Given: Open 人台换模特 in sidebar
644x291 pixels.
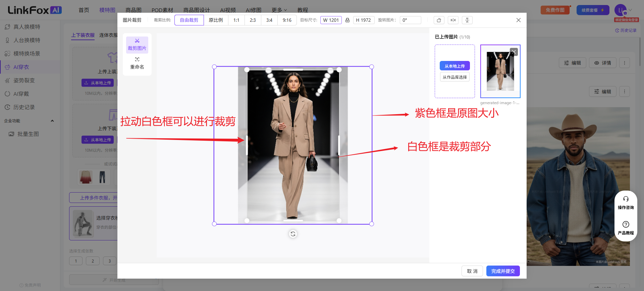Looking at the screenshot, I should tap(27, 40).
